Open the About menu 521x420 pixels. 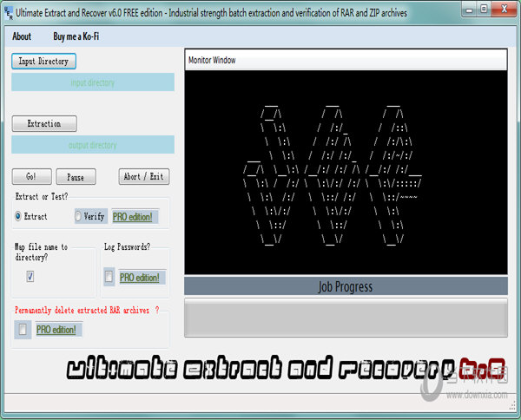click(22, 36)
